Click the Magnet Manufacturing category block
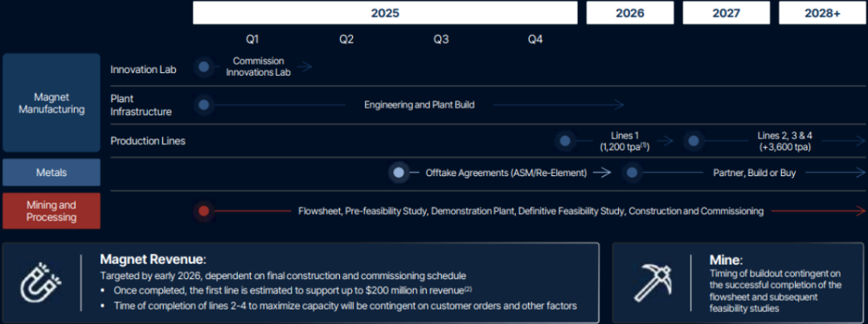Viewport: 868px width, 324px height. [51, 103]
